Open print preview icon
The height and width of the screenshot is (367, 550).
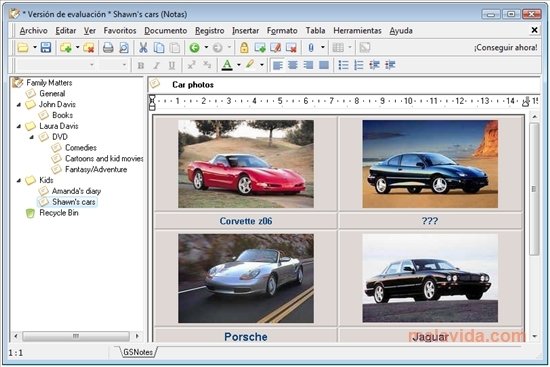pos(124,47)
